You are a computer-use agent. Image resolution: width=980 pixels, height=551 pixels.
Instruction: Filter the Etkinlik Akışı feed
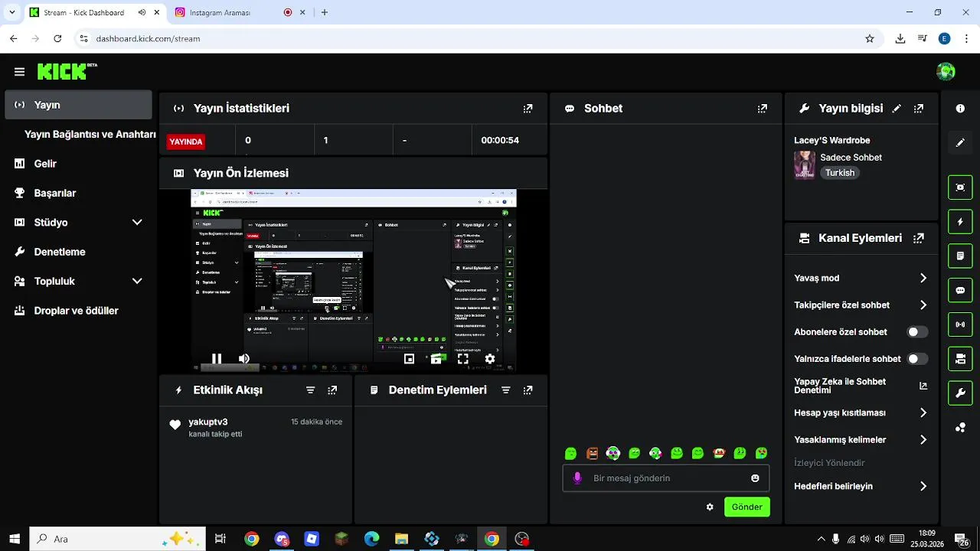pyautogui.click(x=310, y=390)
